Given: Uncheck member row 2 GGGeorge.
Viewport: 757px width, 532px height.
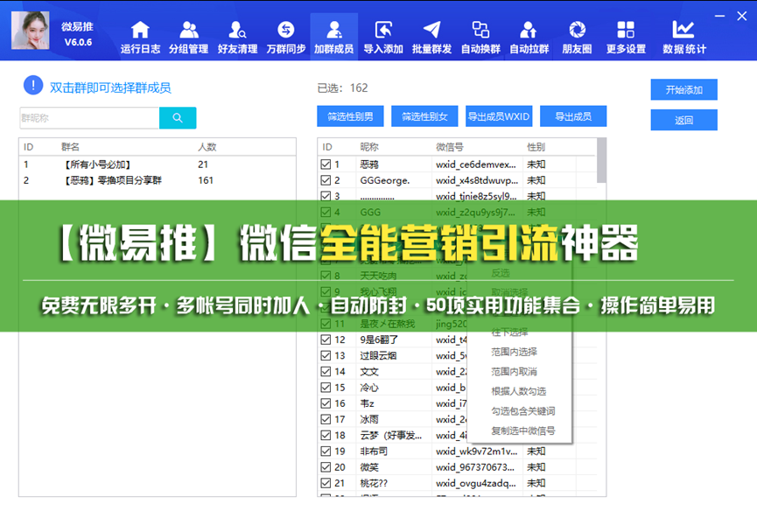Looking at the screenshot, I should point(326,180).
